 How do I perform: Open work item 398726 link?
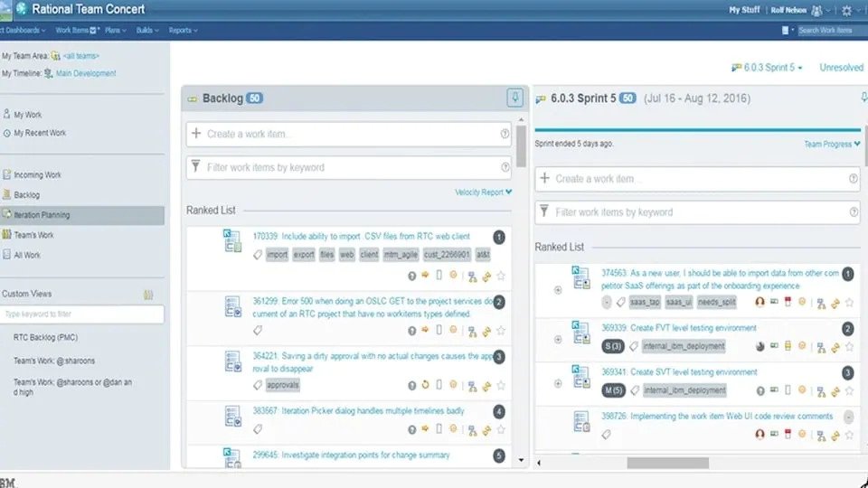click(x=717, y=416)
